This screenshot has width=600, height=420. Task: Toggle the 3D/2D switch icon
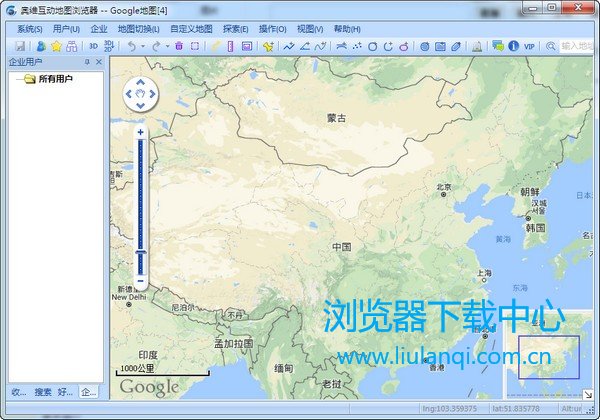pos(109,46)
